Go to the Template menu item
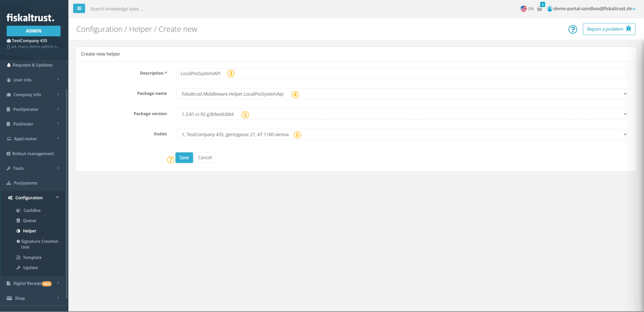This screenshot has height=312, width=644. [x=32, y=258]
